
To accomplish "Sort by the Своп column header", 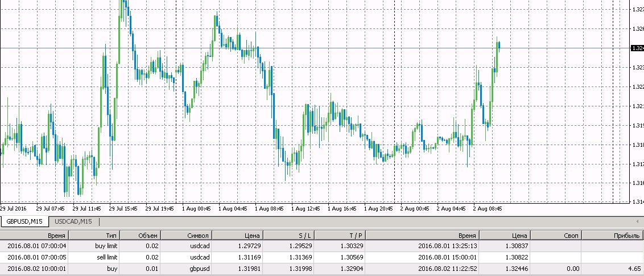I will click(x=556, y=236).
